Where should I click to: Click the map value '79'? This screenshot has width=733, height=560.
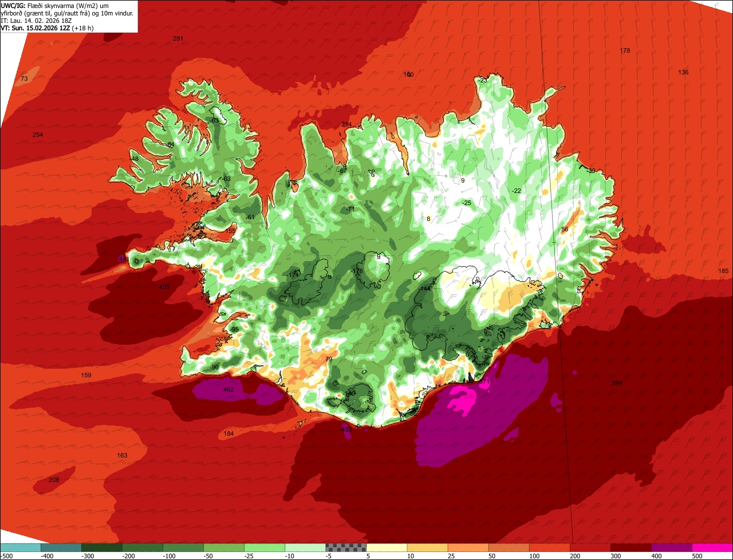click(x=329, y=359)
